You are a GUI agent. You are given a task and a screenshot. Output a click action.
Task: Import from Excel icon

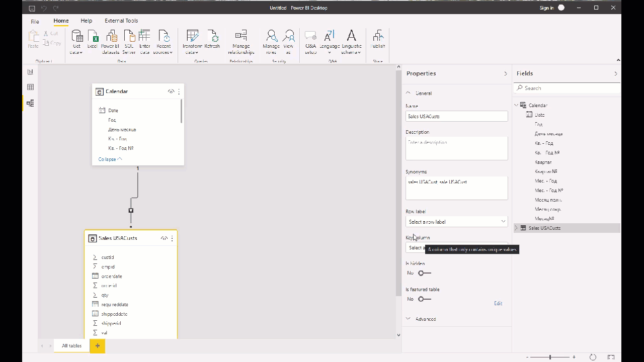pos(93,39)
